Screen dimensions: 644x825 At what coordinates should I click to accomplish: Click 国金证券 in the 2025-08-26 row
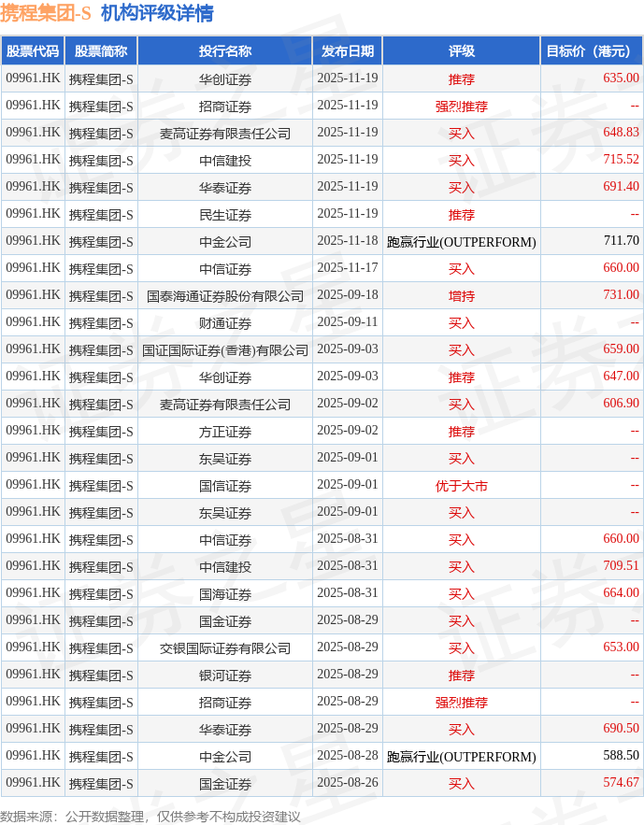225,784
